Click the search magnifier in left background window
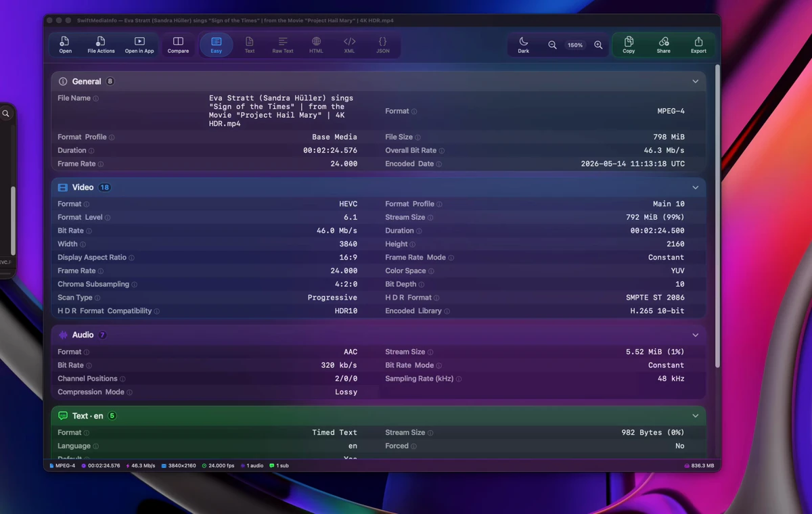Image resolution: width=812 pixels, height=514 pixels. 5,114
